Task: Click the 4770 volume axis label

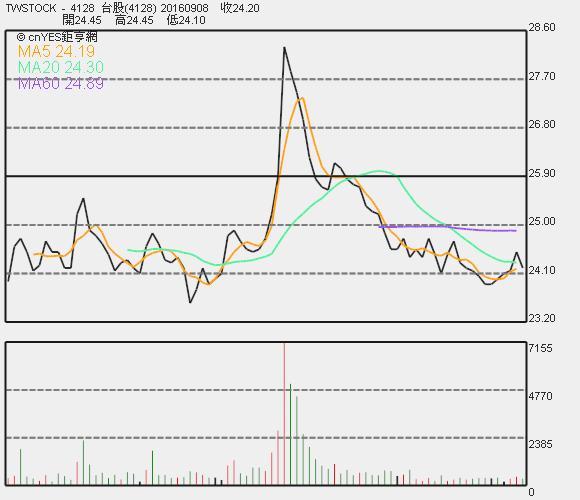Action: point(540,396)
